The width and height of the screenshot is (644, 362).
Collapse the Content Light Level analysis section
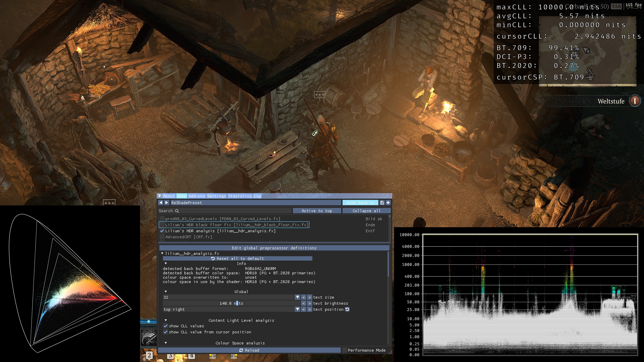coord(166,320)
